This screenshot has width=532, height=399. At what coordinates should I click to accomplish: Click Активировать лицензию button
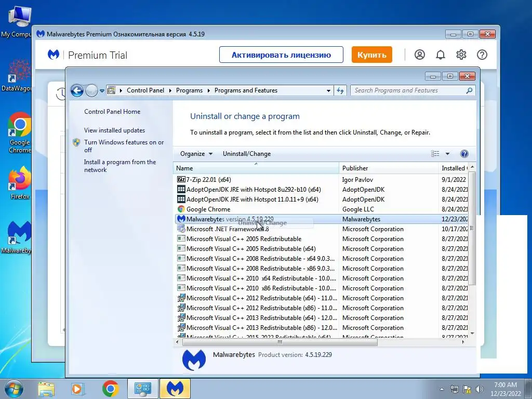[281, 55]
